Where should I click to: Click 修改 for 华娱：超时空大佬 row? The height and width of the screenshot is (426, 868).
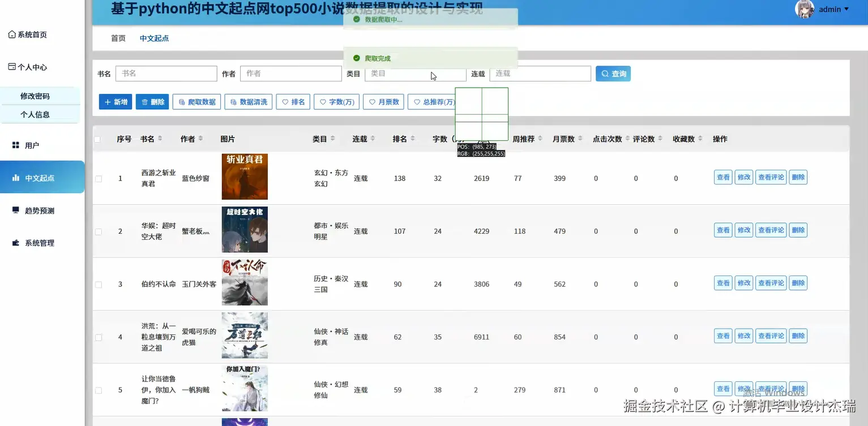(x=744, y=230)
